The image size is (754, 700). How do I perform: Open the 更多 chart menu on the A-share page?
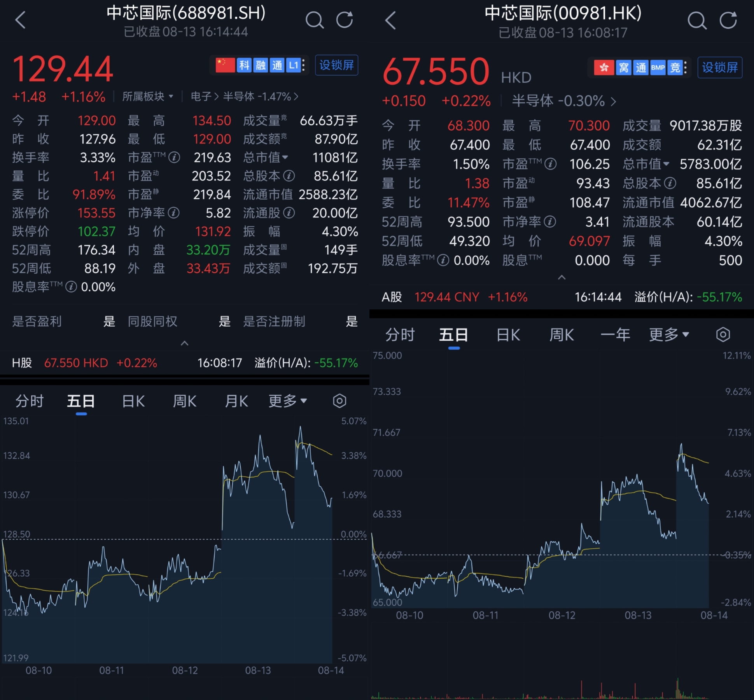coord(288,401)
